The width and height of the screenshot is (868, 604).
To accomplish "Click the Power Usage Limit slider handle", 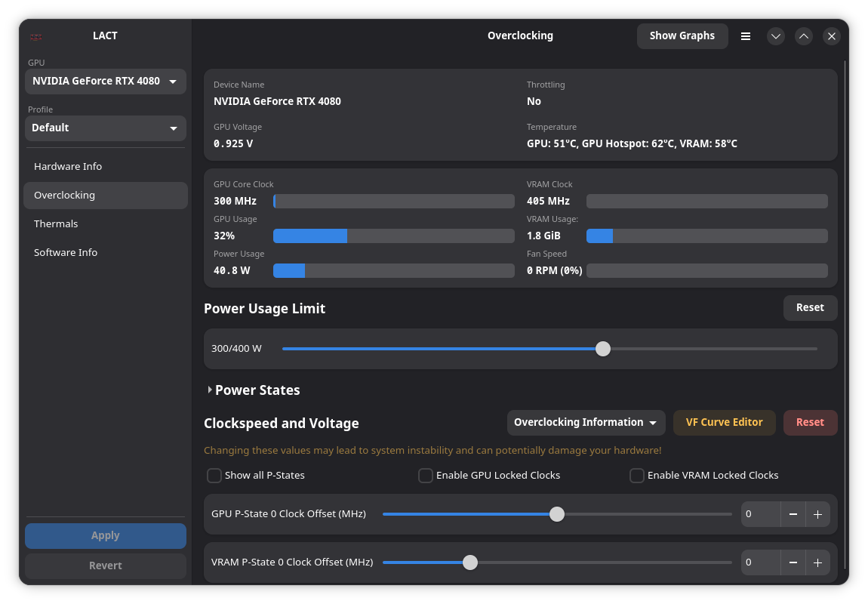I will pos(602,349).
